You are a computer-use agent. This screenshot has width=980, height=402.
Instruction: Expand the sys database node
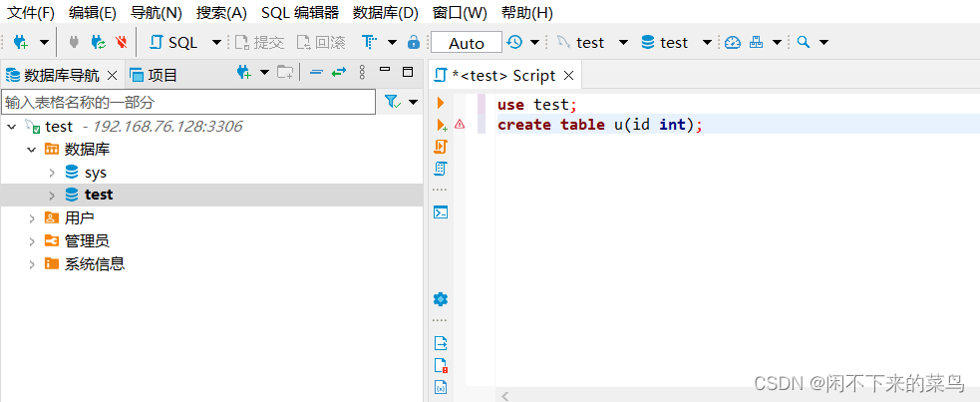coord(53,173)
